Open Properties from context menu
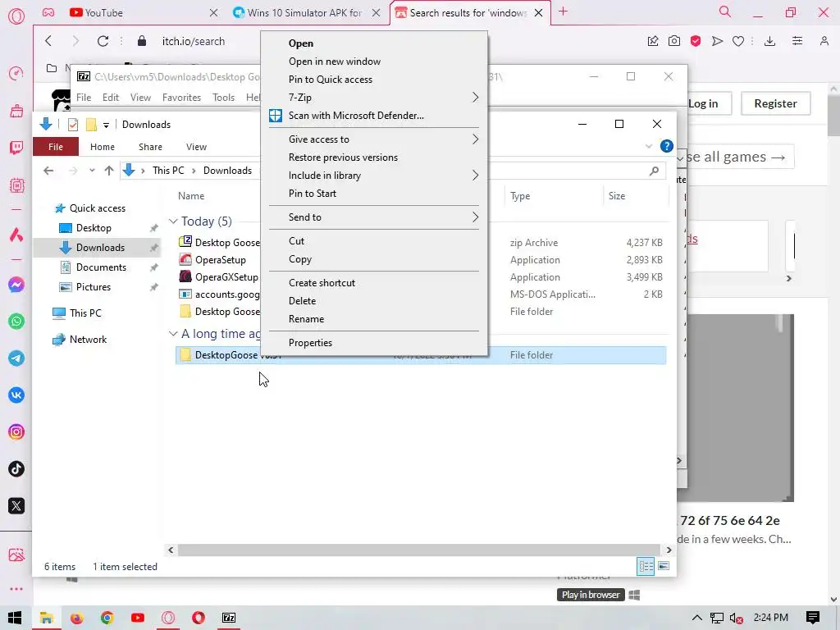 310,343
